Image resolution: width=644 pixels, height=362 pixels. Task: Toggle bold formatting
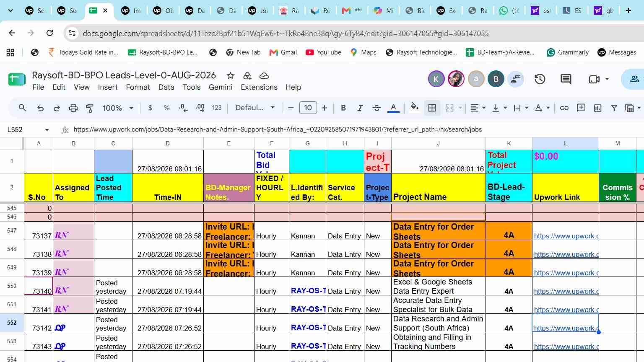pos(343,108)
